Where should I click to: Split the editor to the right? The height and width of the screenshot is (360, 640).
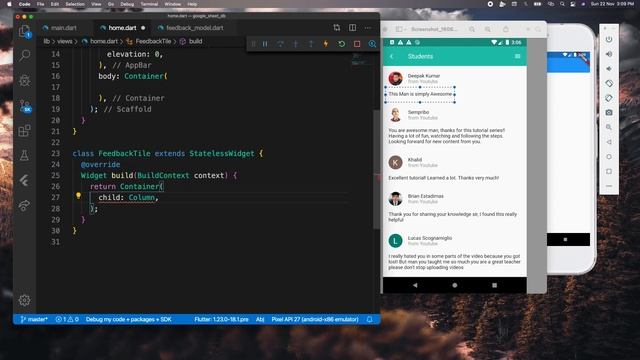click(352, 28)
